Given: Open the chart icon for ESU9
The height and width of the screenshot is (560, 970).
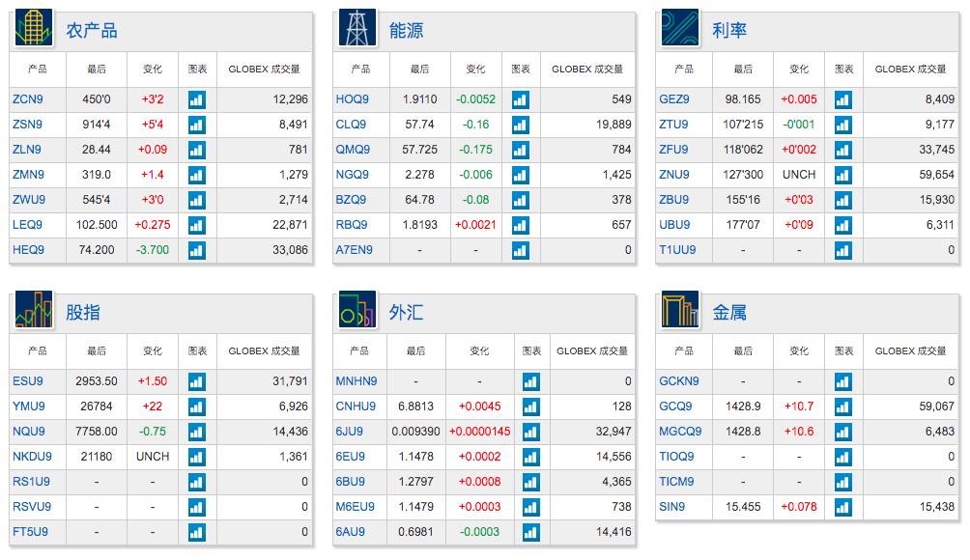Looking at the screenshot, I should coord(197,381).
